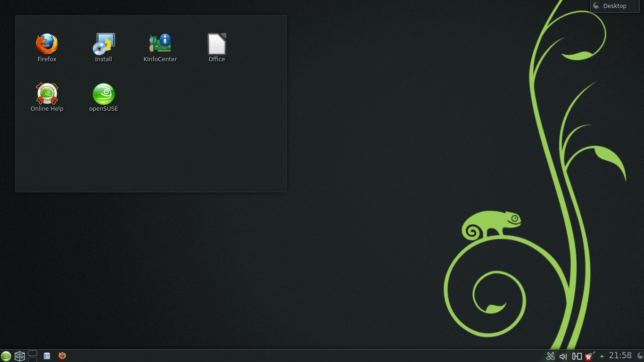Switch to the lower virtual desktop in pager
The height and width of the screenshot is (362, 644).
tap(33, 359)
